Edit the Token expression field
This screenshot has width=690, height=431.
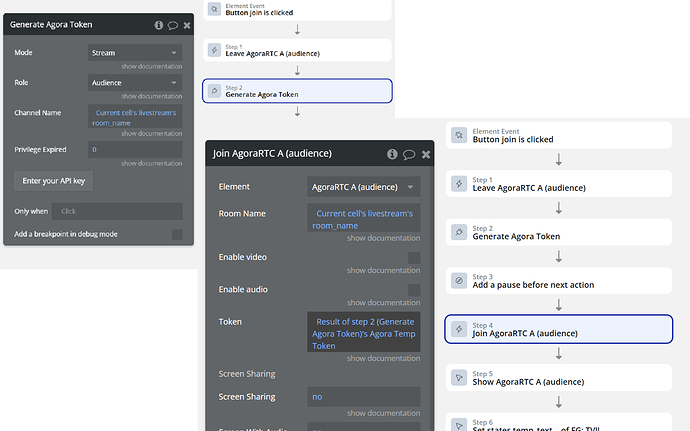(x=363, y=334)
